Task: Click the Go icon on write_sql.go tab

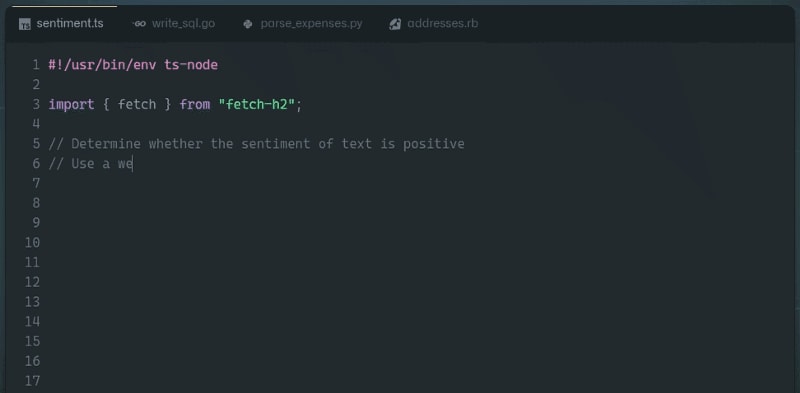Action: (x=139, y=24)
